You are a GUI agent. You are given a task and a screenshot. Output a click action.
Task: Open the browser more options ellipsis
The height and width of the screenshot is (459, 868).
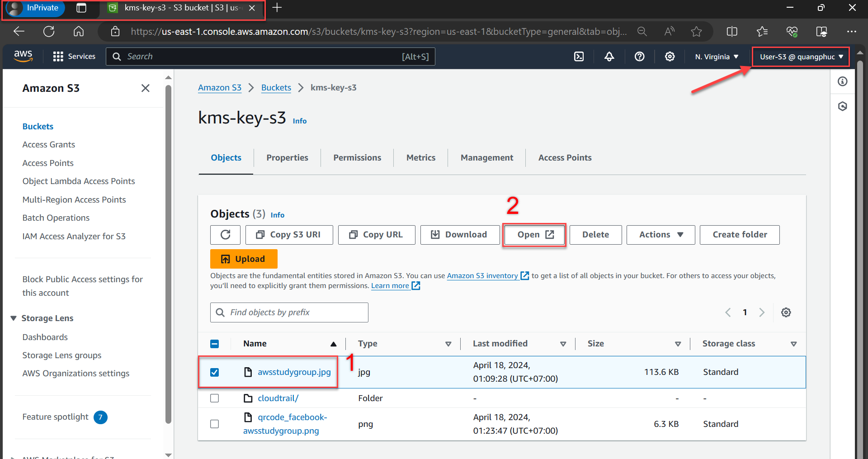(852, 31)
